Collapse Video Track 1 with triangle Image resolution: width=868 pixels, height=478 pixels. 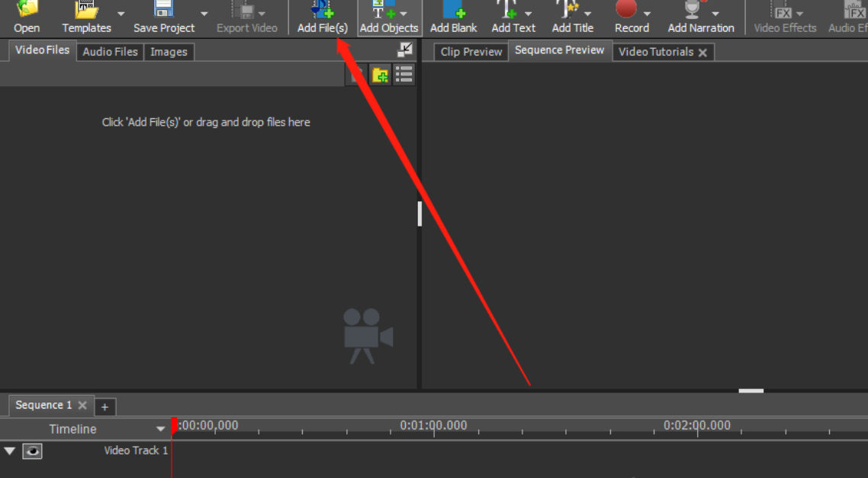9,451
